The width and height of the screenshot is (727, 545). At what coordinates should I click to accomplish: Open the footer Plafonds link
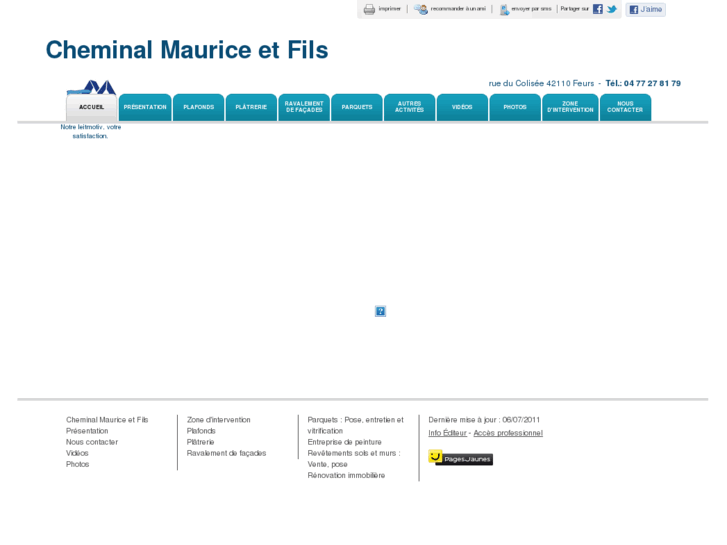click(201, 431)
